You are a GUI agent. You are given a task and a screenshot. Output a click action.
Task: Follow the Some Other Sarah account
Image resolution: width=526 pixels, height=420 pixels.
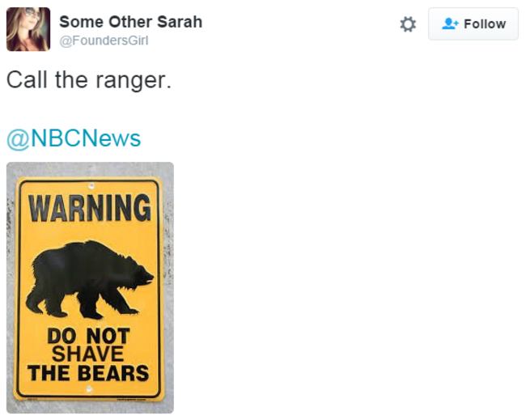473,23
